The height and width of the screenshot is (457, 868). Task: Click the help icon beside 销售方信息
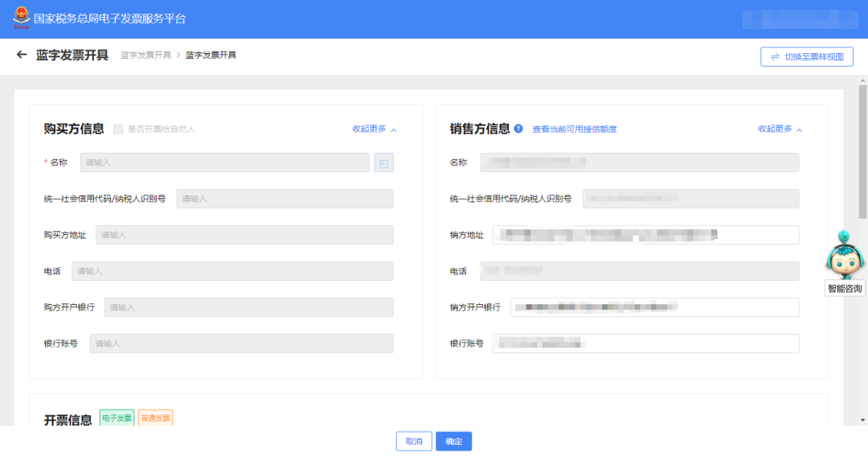(518, 129)
